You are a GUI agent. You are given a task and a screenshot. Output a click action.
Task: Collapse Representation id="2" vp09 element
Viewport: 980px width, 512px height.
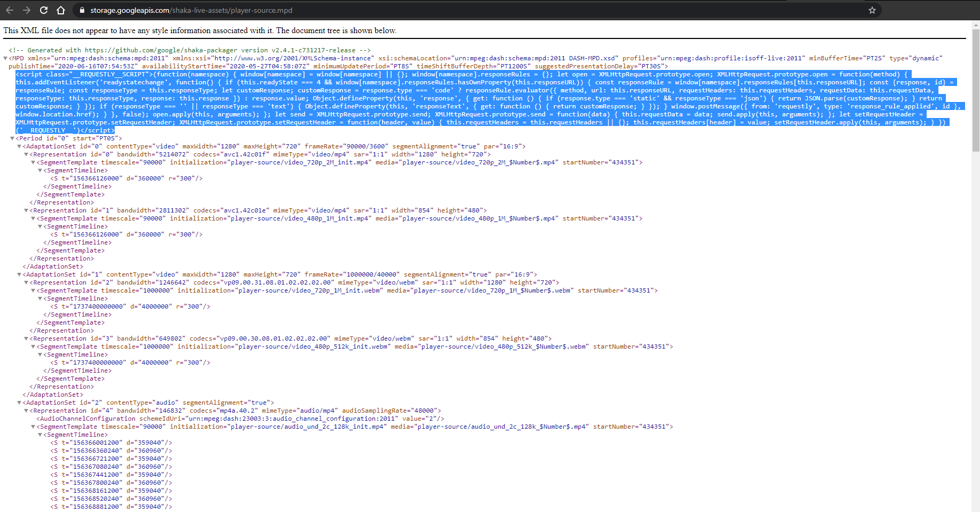point(27,282)
